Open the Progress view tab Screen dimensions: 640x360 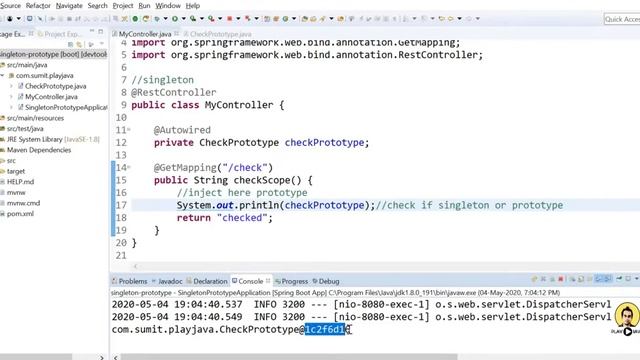[294, 281]
